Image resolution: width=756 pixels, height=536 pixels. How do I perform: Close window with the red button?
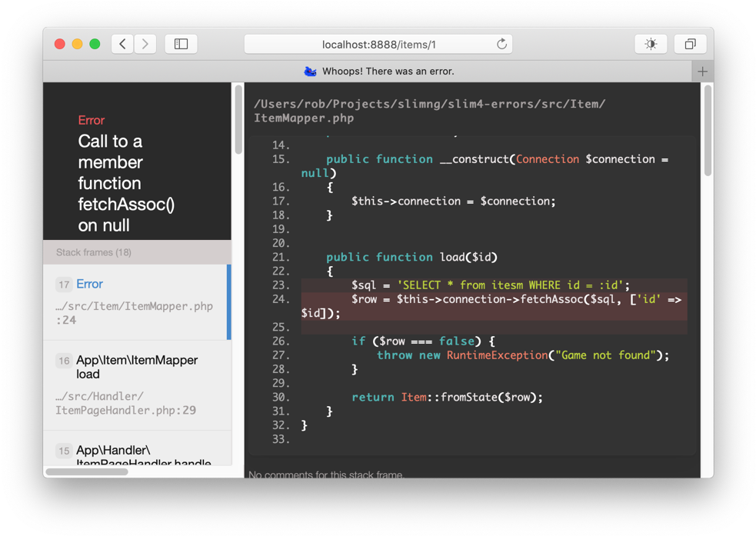point(60,44)
